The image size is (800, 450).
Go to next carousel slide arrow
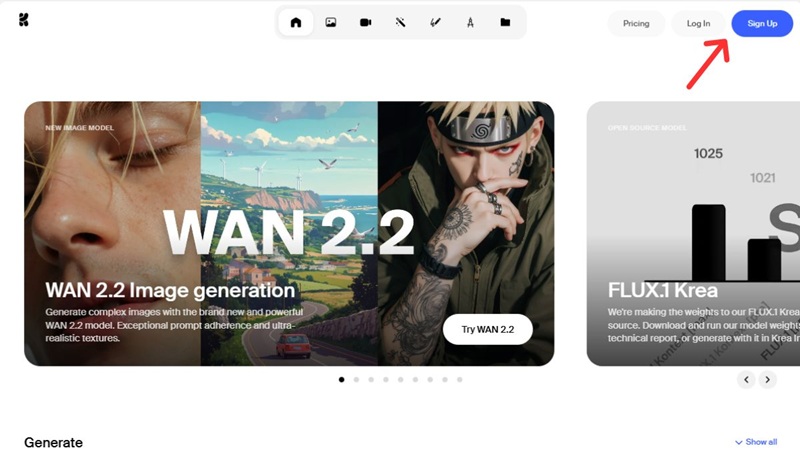pos(767,380)
